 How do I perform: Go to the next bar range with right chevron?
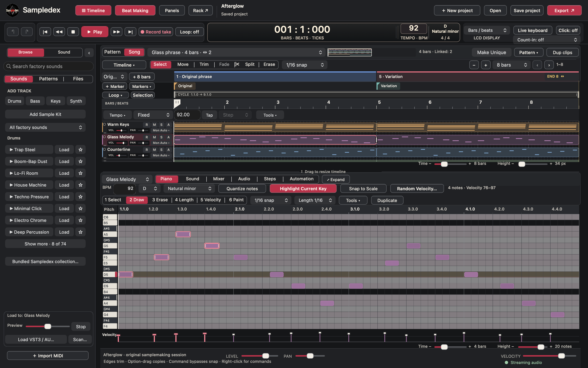tap(549, 65)
